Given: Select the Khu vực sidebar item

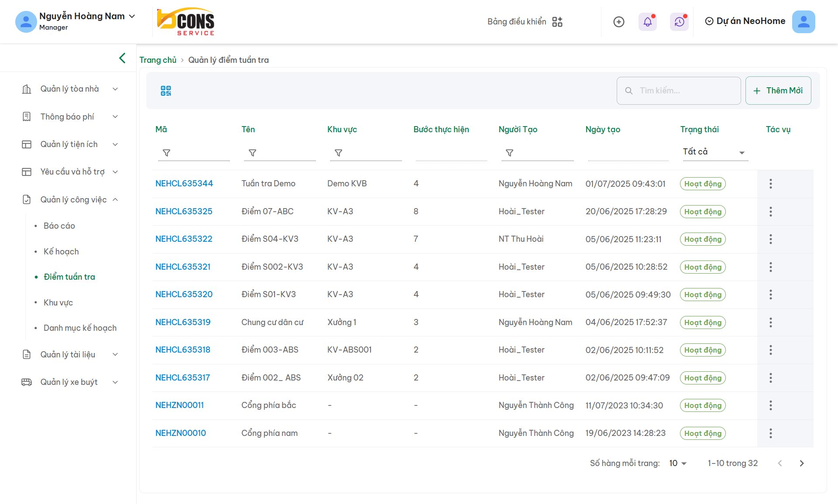Looking at the screenshot, I should [58, 303].
